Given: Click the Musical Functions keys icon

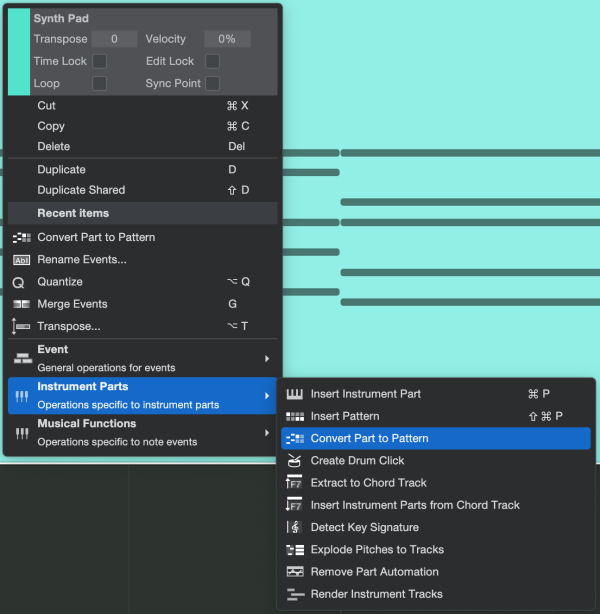Looking at the screenshot, I should [x=22, y=433].
